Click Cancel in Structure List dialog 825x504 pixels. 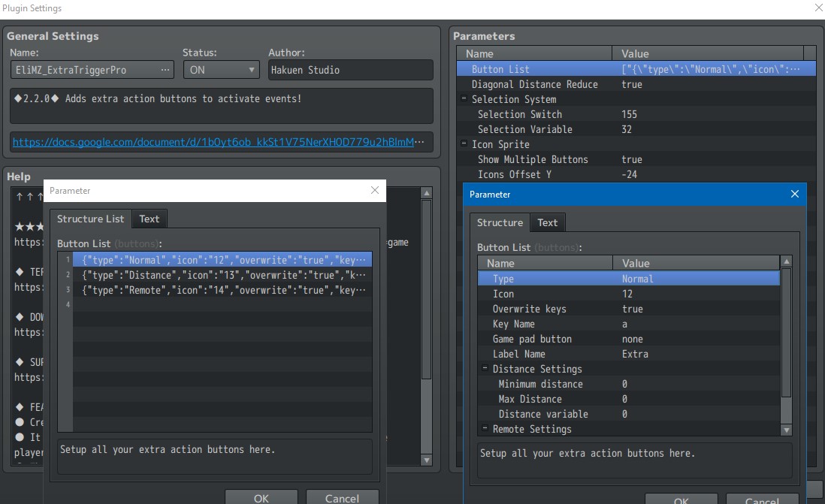(x=342, y=497)
